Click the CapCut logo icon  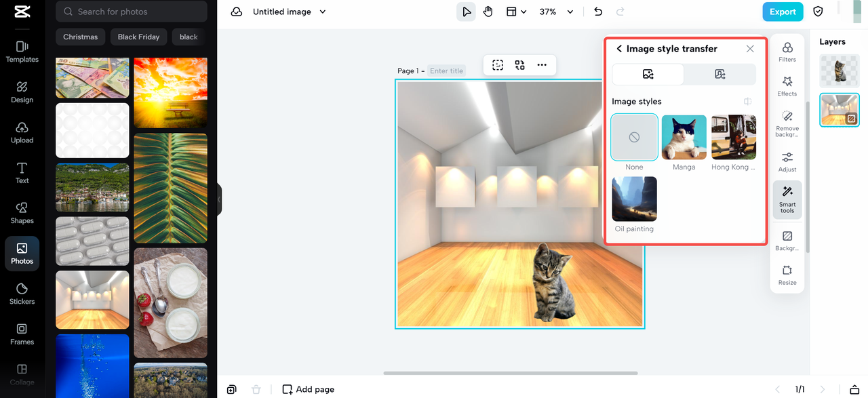(22, 12)
